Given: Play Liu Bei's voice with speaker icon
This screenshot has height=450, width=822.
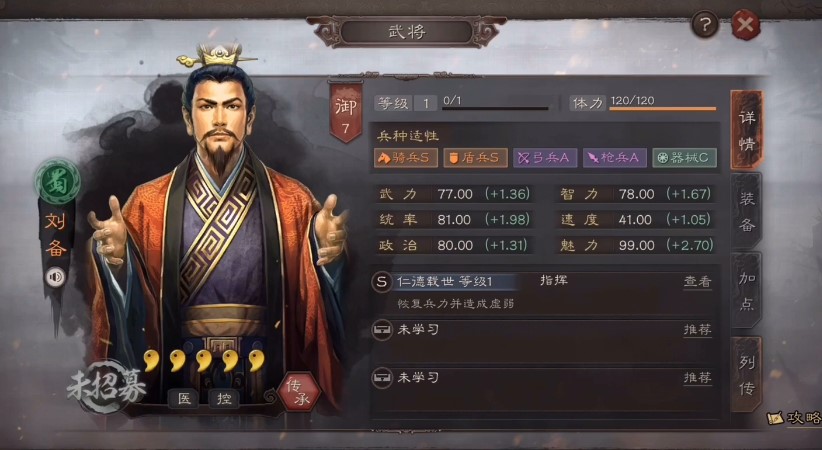Looking at the screenshot, I should (56, 277).
